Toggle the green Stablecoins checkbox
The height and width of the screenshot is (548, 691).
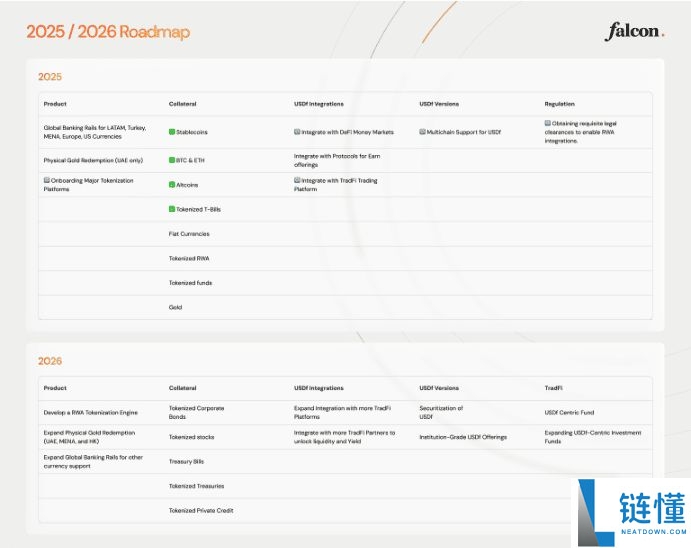click(172, 132)
